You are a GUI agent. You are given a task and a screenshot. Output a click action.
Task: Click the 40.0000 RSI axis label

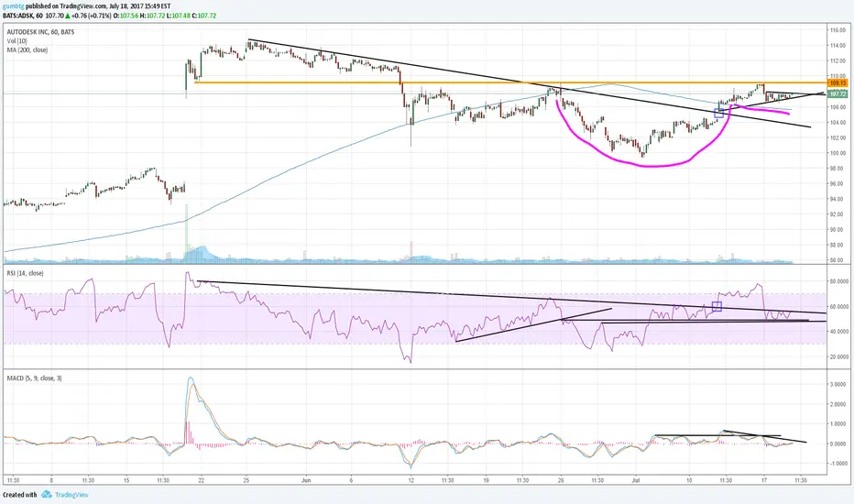pos(838,332)
